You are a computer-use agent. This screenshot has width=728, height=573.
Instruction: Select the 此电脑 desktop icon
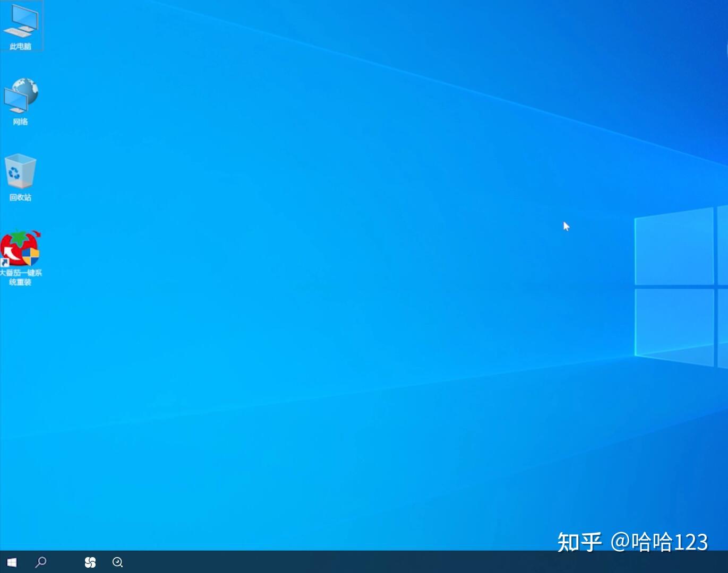tap(21, 26)
